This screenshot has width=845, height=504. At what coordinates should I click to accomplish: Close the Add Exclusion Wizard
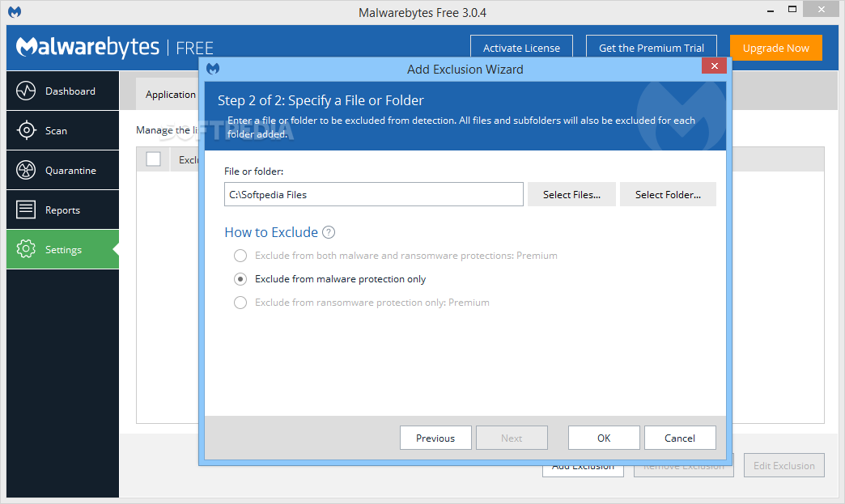point(714,66)
